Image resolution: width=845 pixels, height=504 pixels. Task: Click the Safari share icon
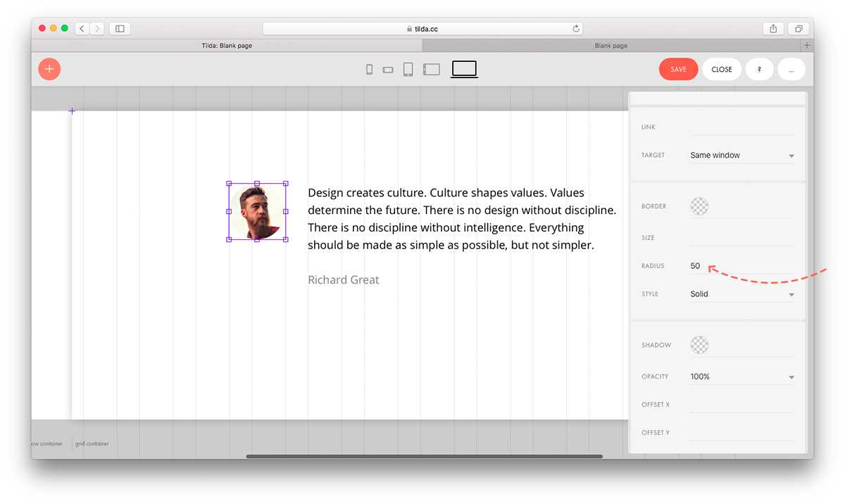coord(773,29)
